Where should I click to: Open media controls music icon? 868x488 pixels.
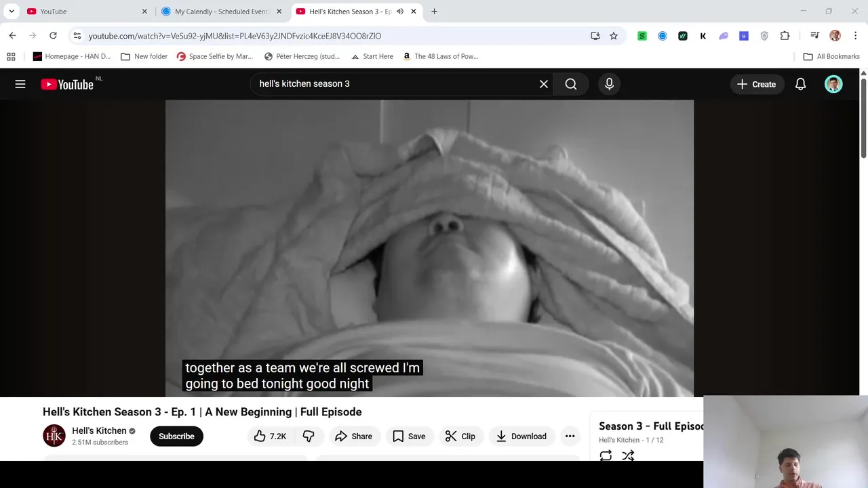pyautogui.click(x=815, y=36)
